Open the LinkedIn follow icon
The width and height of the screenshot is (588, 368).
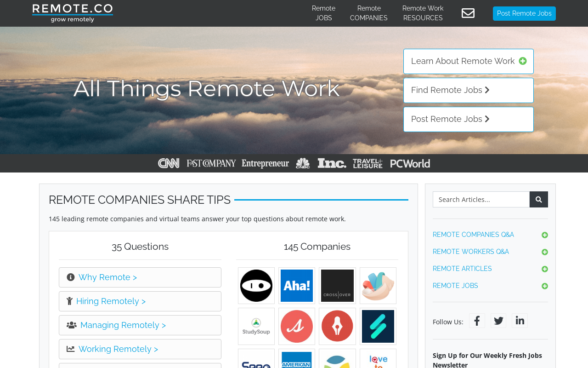(520, 321)
